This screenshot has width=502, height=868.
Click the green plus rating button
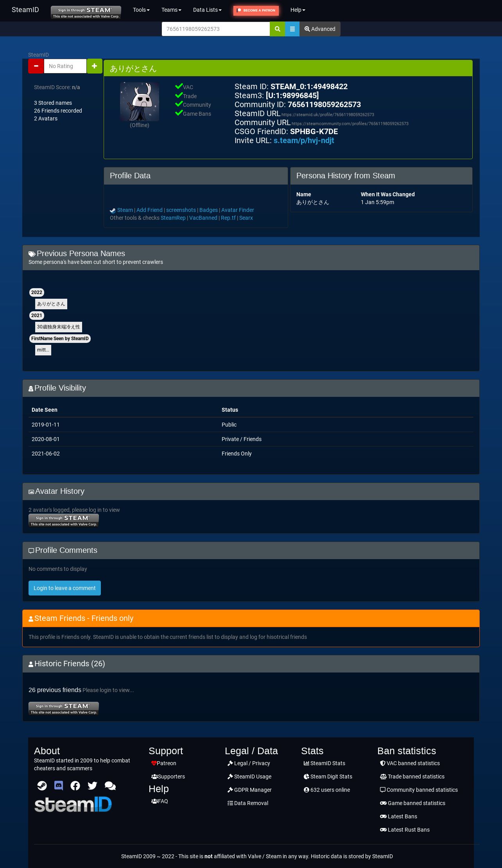(94, 66)
